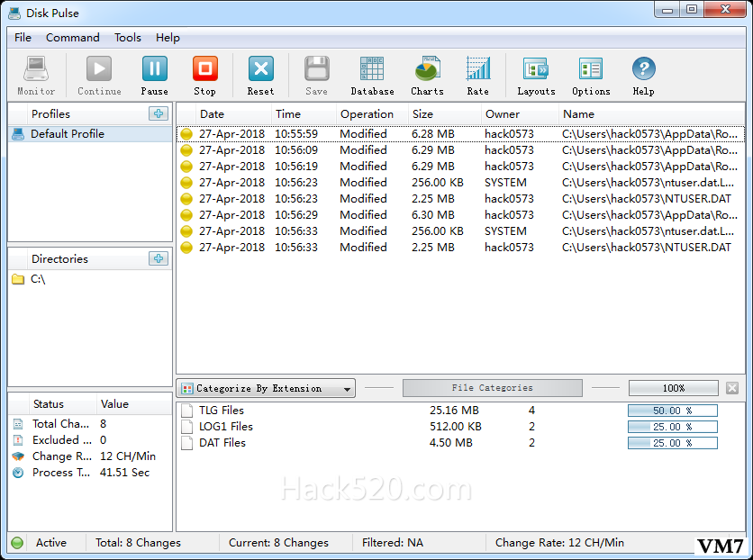Sort by the Date column header
The image size is (753, 560).
tap(234, 114)
